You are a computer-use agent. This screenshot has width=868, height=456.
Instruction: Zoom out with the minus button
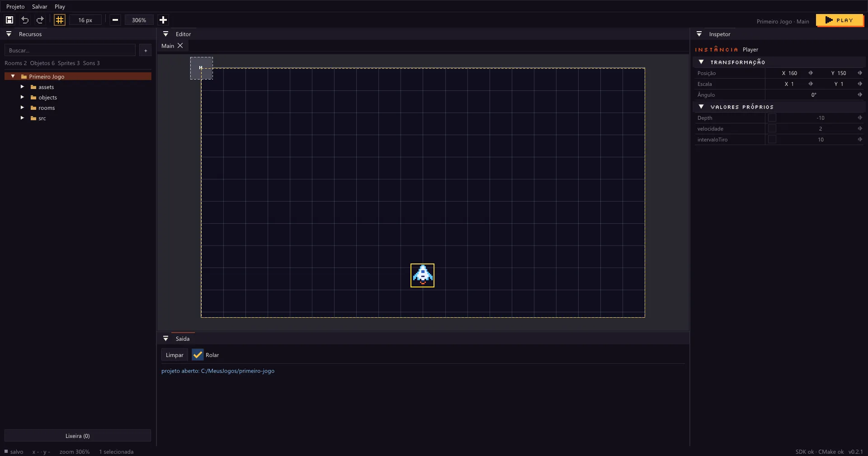pyautogui.click(x=115, y=20)
